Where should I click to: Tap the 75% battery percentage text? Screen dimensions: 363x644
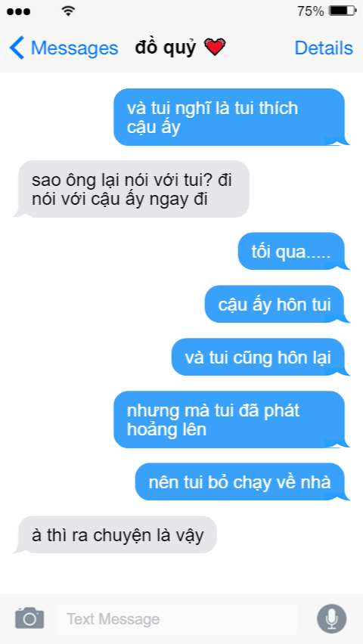tap(311, 11)
